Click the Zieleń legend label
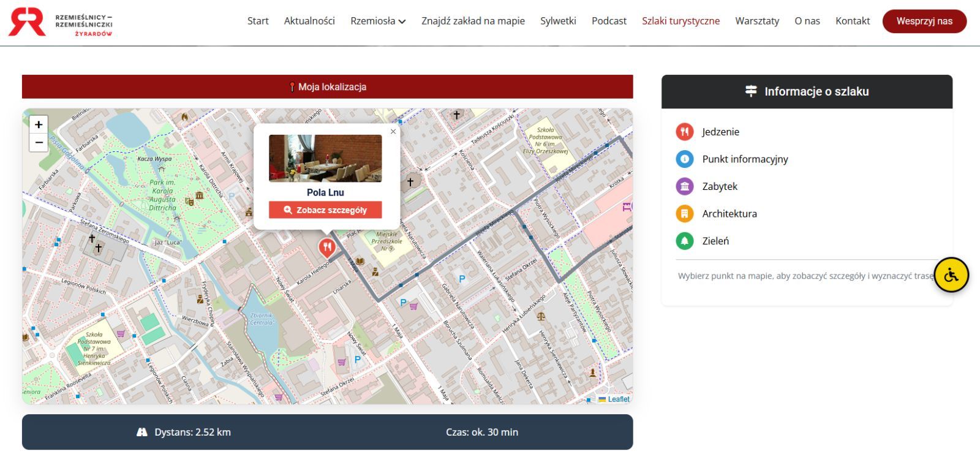This screenshot has height=473, width=980. [715, 241]
